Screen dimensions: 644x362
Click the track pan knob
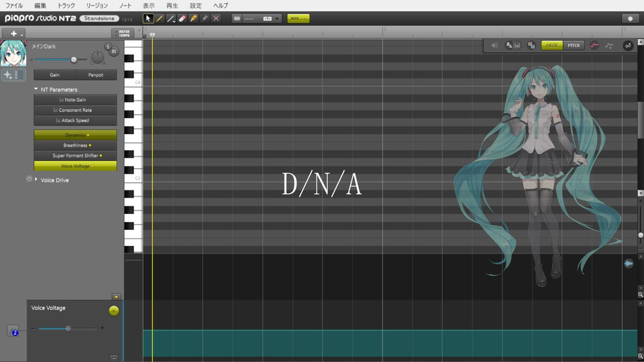tap(97, 58)
